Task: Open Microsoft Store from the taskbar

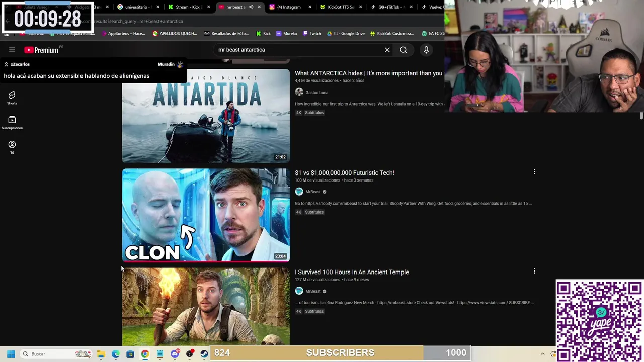Action: tap(130, 354)
